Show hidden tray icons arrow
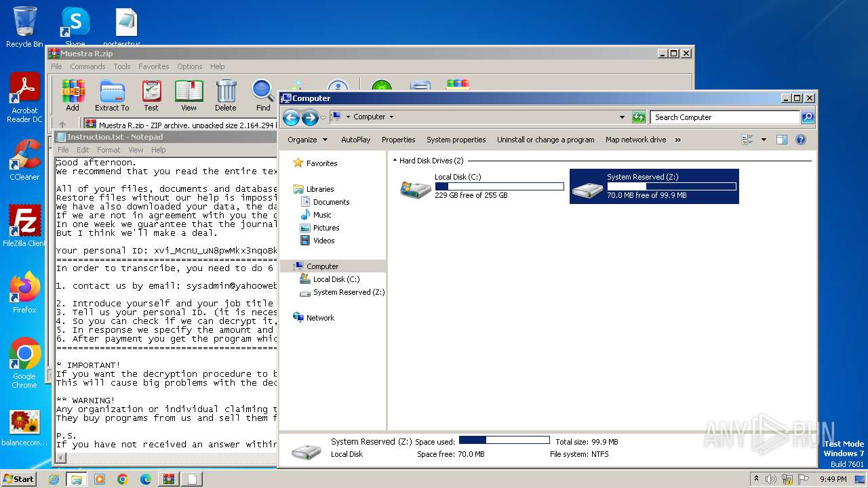This screenshot has width=868, height=488. (x=756, y=479)
